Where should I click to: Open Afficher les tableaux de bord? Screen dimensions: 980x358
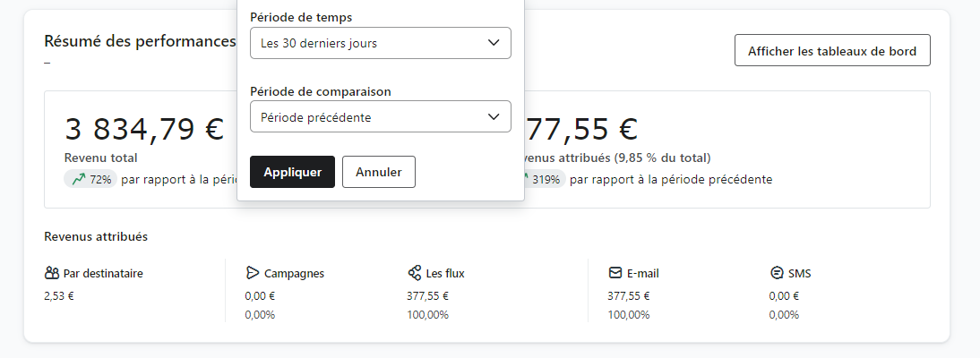pyautogui.click(x=832, y=51)
